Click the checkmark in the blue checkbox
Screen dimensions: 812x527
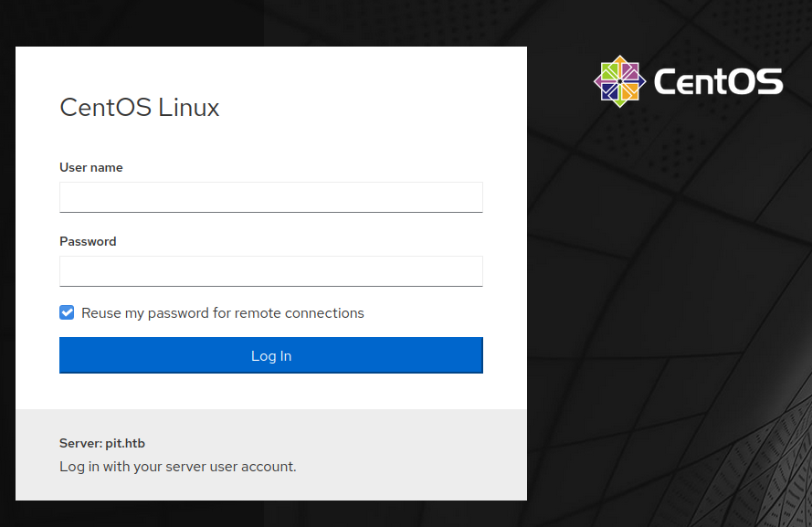coord(67,312)
